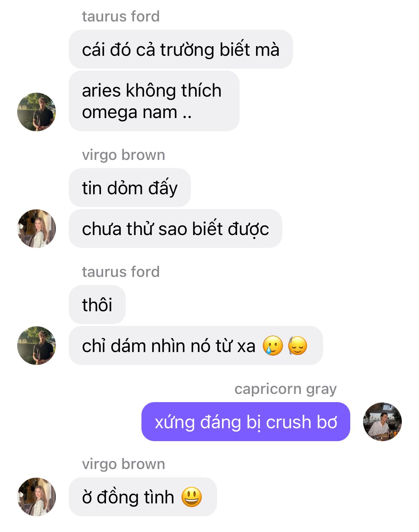Tap virgo brown's avatar beside 'ờ đồng tình'
Viewport: 419px width, 532px height.
coord(37,497)
